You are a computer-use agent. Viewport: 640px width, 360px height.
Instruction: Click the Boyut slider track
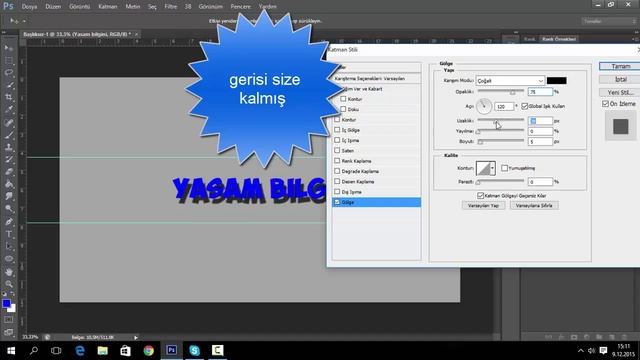tap(501, 141)
